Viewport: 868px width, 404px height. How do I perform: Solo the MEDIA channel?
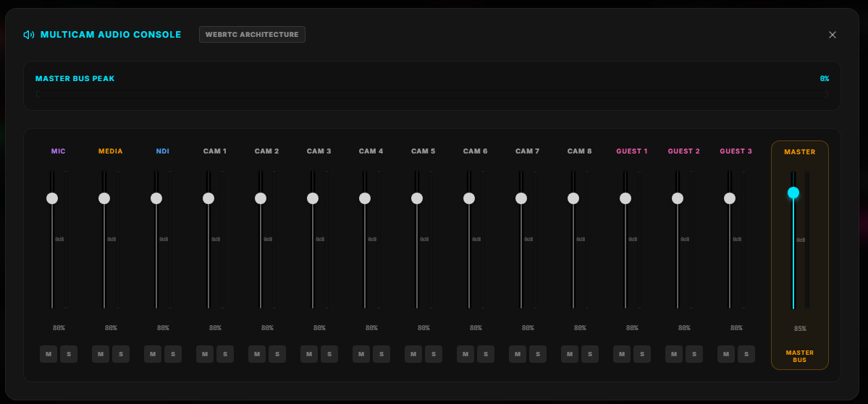pos(121,354)
